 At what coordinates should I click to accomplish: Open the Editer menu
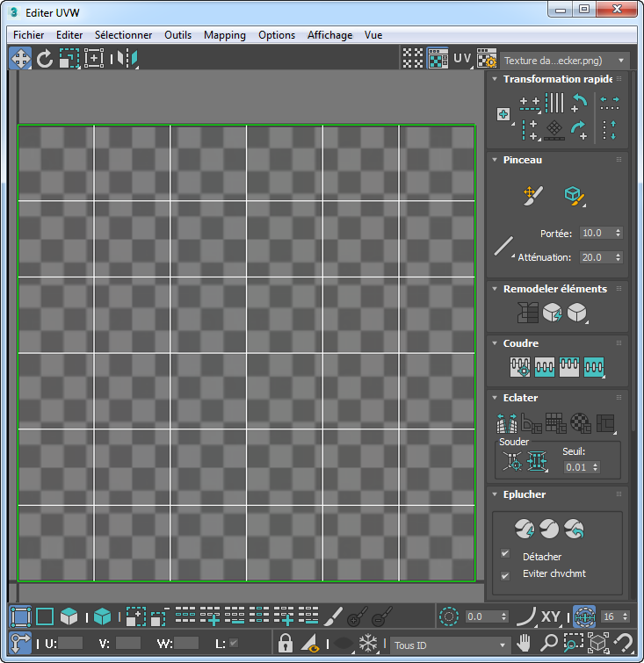click(x=69, y=35)
